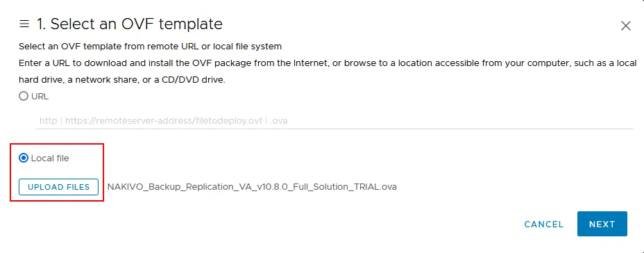Click the "Local file" option label text
Screen dimensions: 644x253
click(50, 158)
